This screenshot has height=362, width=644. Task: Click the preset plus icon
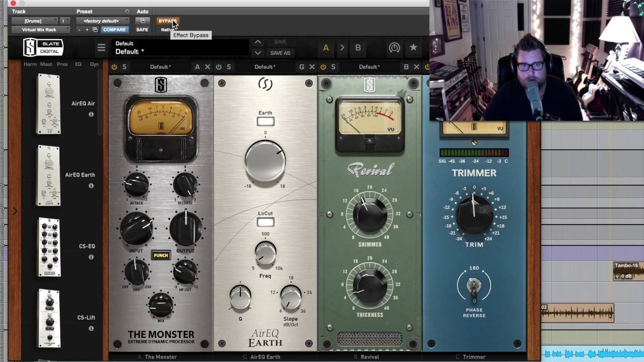[87, 30]
